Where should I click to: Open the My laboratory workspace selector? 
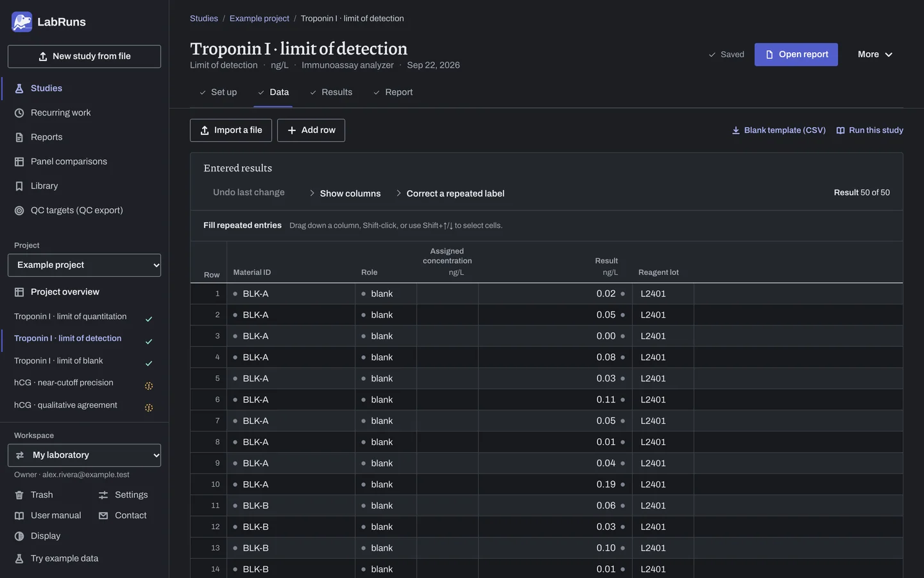click(84, 455)
